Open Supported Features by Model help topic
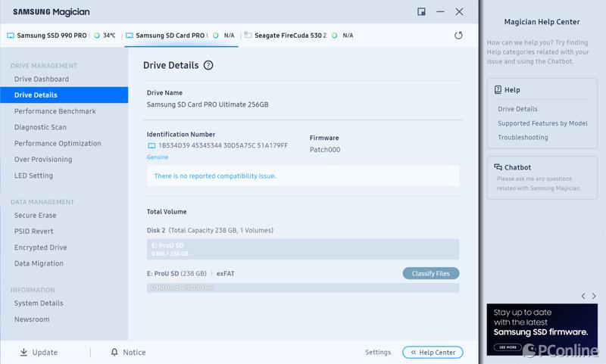Image resolution: width=606 pixels, height=364 pixels. coord(542,123)
